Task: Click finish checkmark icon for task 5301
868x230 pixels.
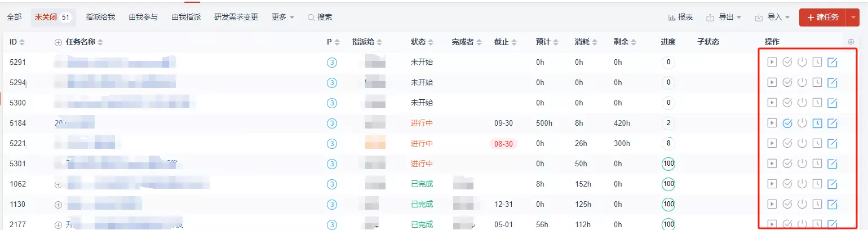Action: pos(787,164)
